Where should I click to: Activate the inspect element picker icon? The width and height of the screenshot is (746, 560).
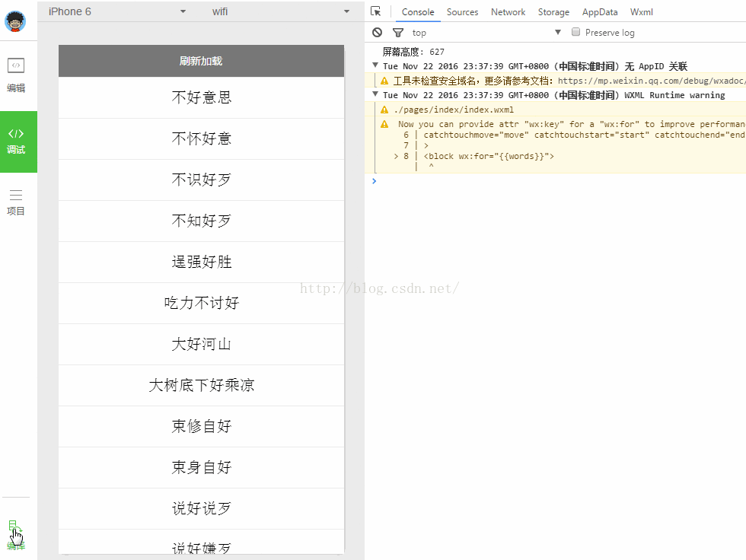coord(376,11)
